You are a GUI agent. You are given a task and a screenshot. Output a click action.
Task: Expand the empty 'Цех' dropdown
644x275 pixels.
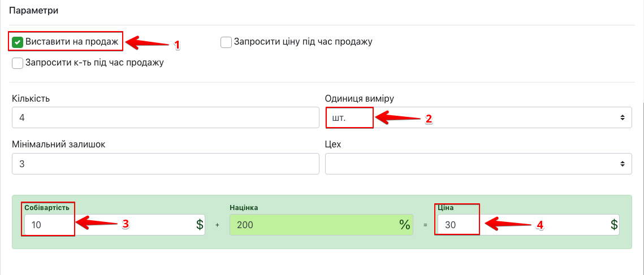(478, 163)
